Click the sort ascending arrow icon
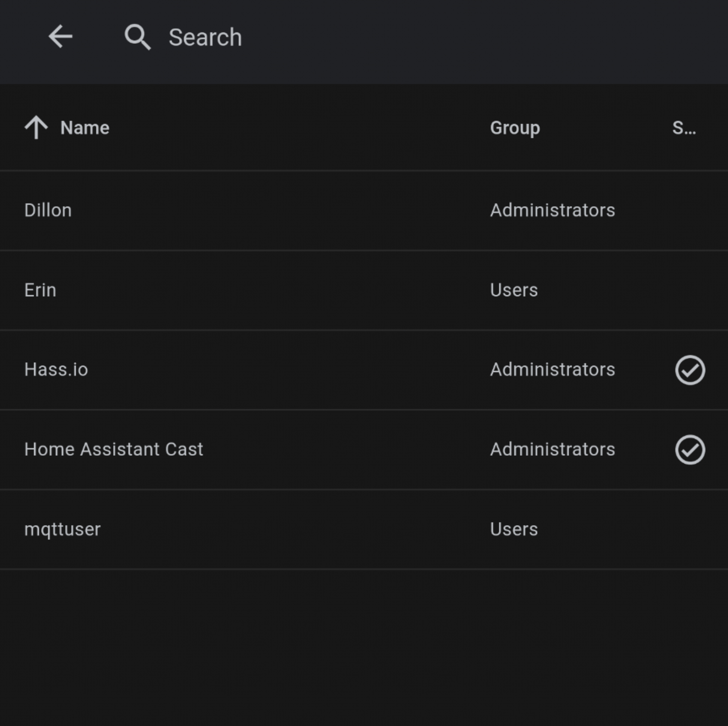This screenshot has height=726, width=728. click(x=36, y=127)
